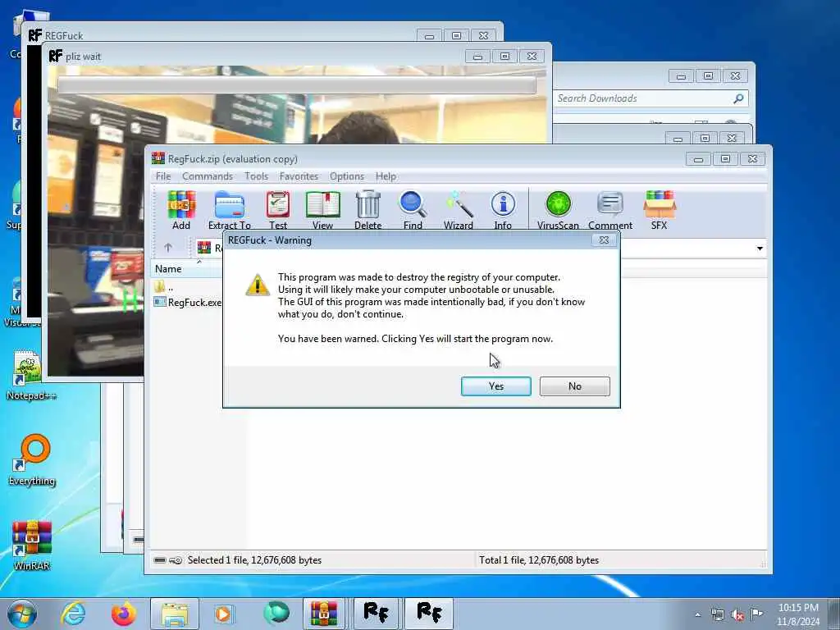Image resolution: width=840 pixels, height=630 pixels.
Task: Click 'Selected 1 file' status bar text
Action: click(254, 560)
